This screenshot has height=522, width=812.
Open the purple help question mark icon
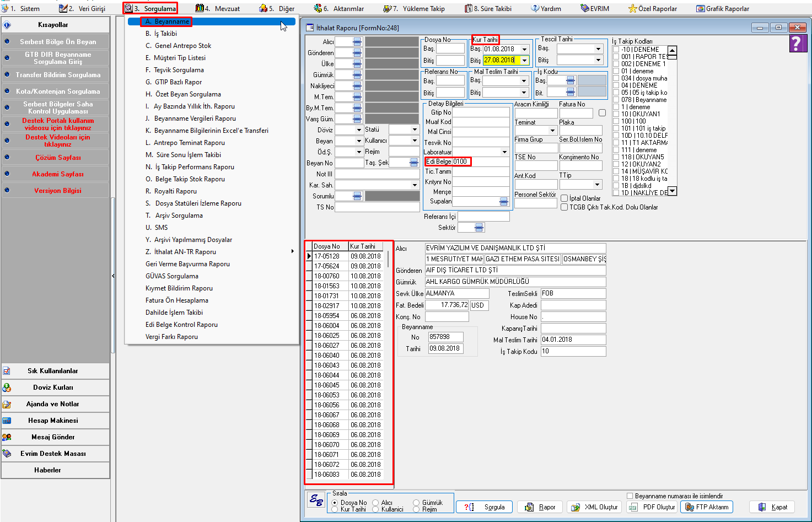click(798, 43)
